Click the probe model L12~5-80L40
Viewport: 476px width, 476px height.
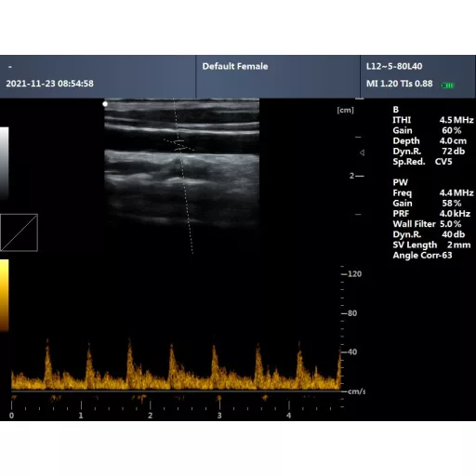[394, 66]
